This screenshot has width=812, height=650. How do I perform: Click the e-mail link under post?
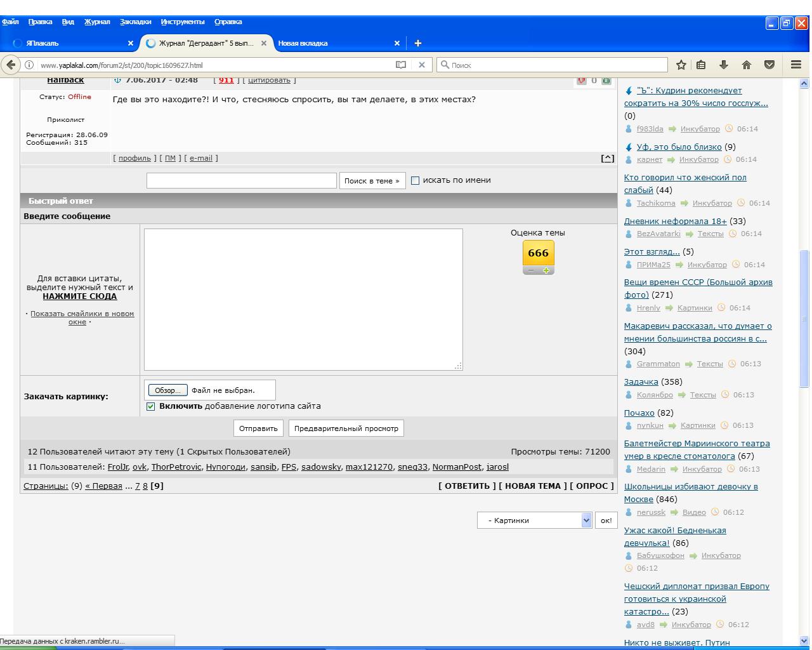201,158
